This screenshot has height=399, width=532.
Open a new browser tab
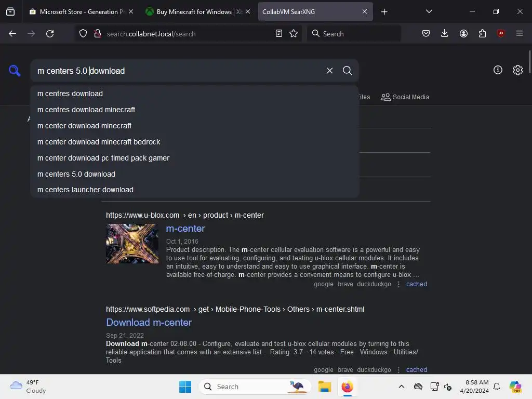[384, 12]
